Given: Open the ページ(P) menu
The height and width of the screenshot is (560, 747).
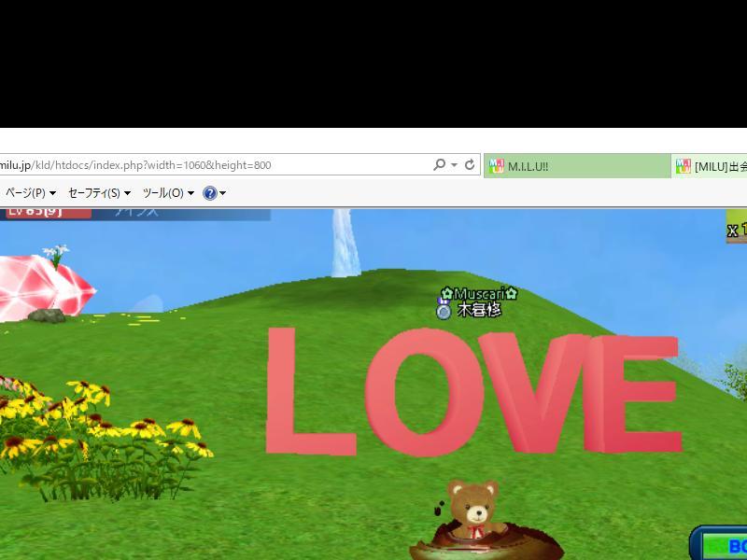Looking at the screenshot, I should [x=30, y=193].
